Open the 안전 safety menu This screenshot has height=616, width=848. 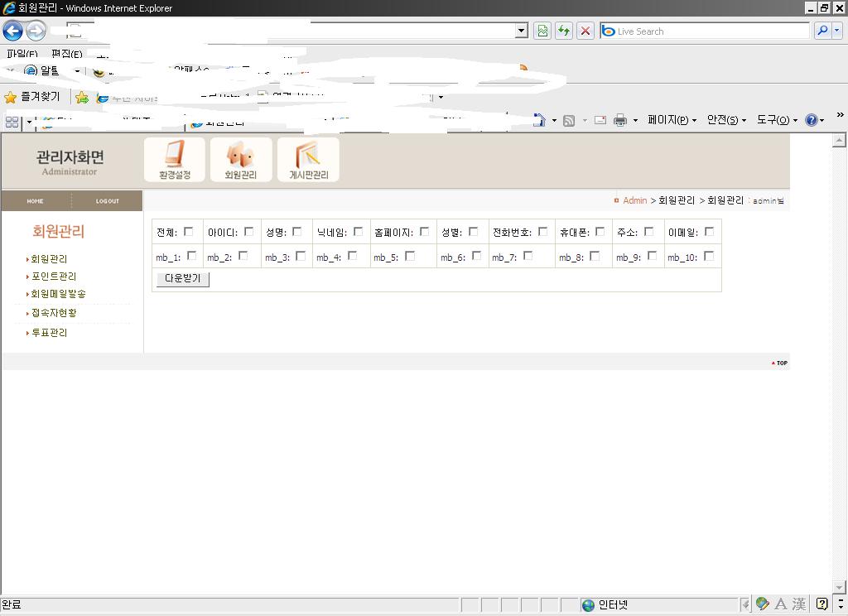pos(725,120)
